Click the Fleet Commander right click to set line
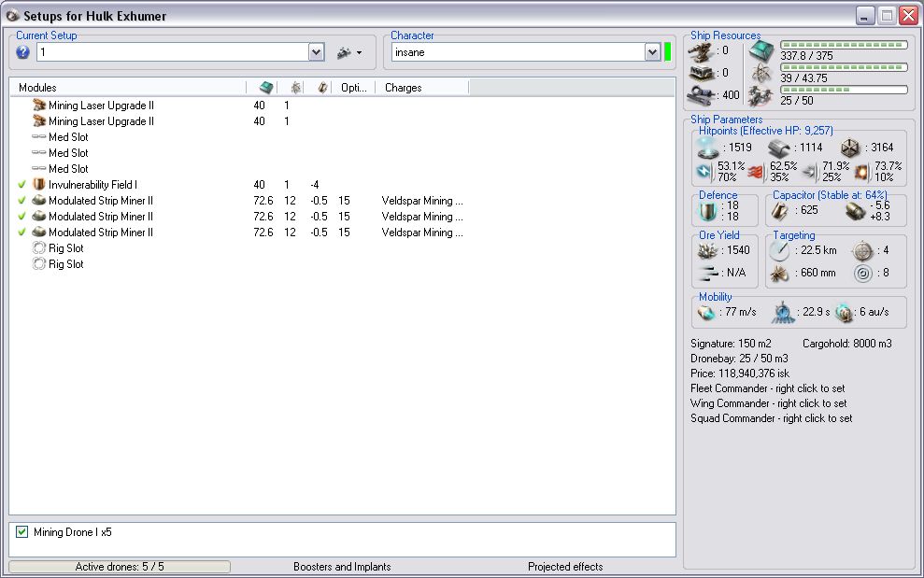The image size is (924, 578). click(x=768, y=388)
